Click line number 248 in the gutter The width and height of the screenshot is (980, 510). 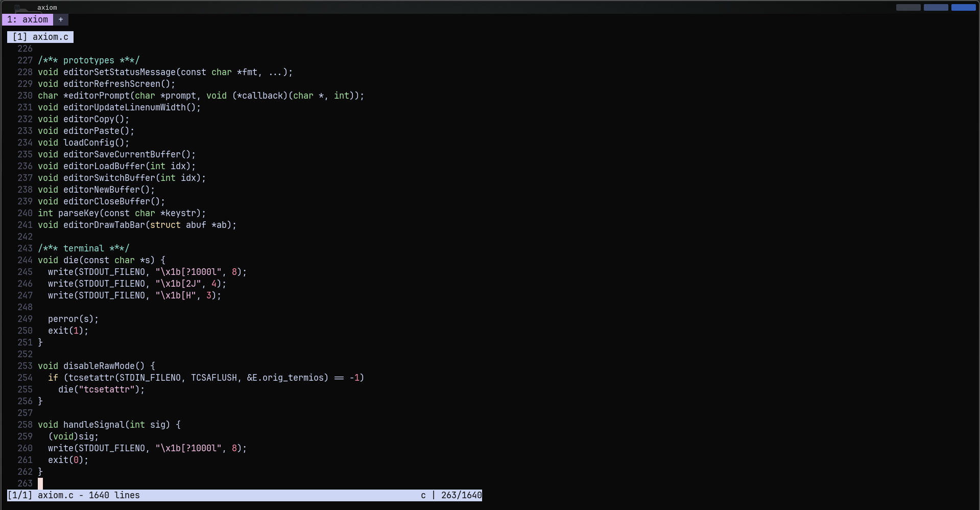pos(25,307)
